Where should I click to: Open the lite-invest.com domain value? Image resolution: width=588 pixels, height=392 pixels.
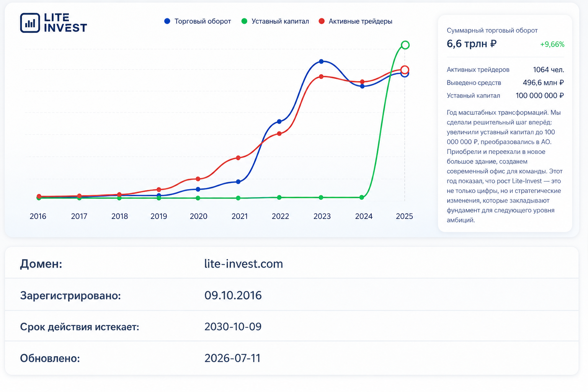(243, 264)
